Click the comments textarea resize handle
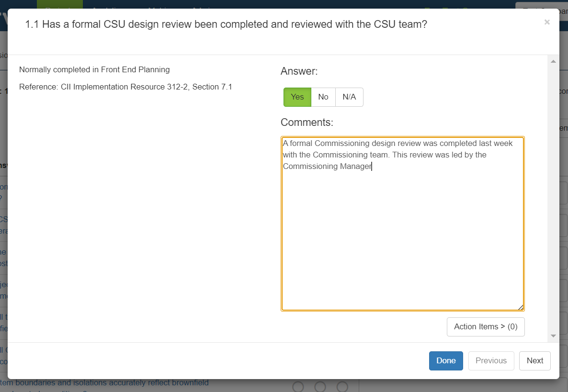 point(521,307)
